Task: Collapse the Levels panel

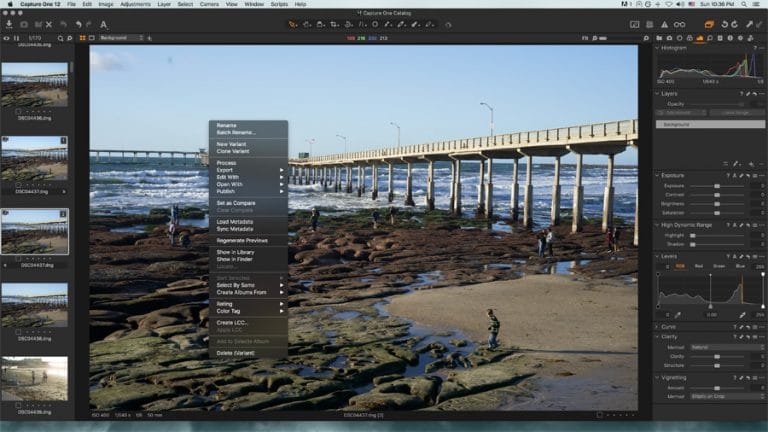Action: click(x=658, y=256)
